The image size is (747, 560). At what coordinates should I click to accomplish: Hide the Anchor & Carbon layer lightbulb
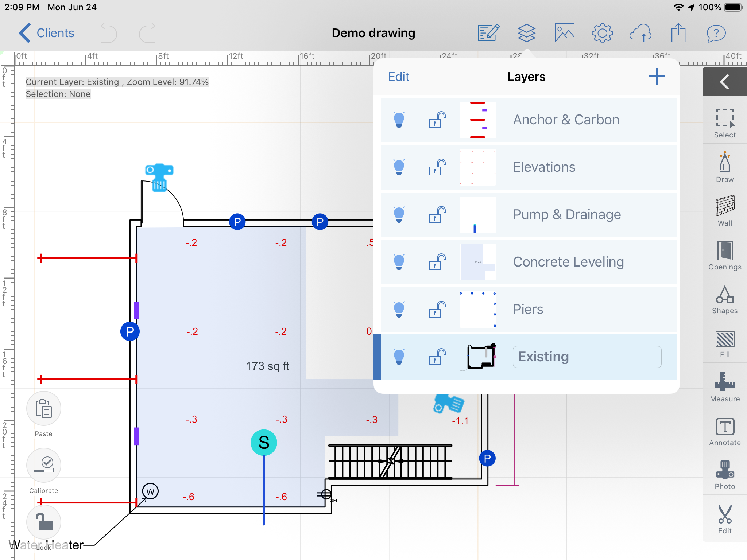[x=399, y=119]
